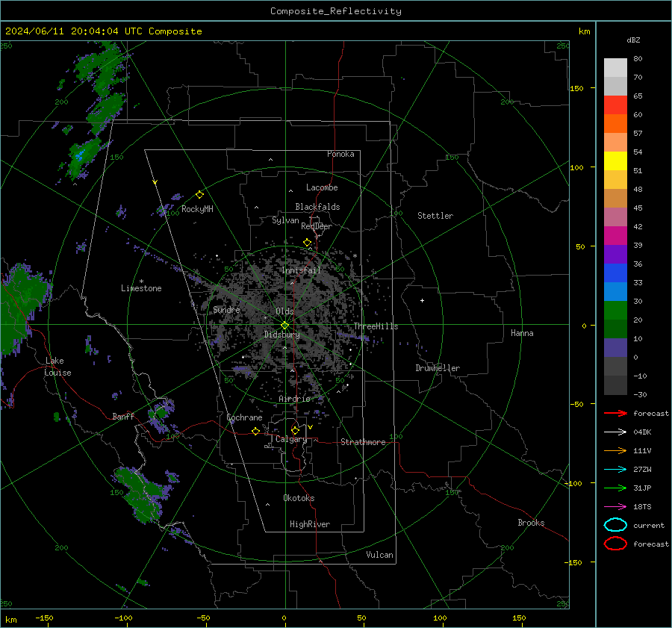
Task: Click the 30 dBZ green swatch
Action: [615, 310]
